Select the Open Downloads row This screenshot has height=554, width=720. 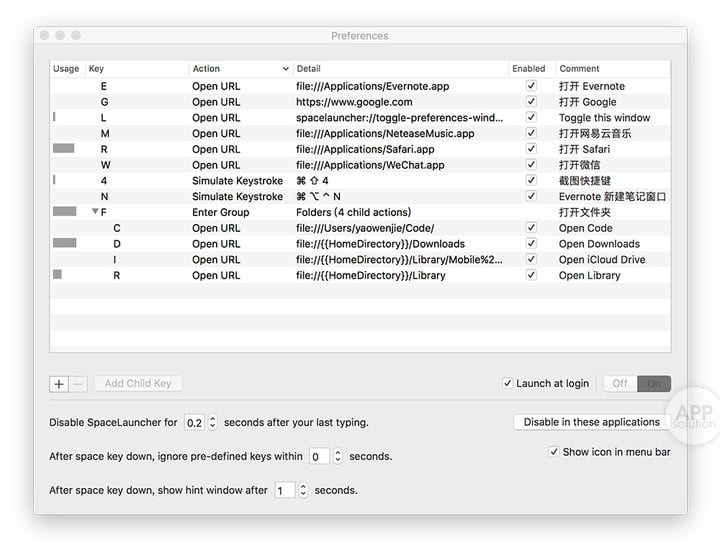click(300, 244)
